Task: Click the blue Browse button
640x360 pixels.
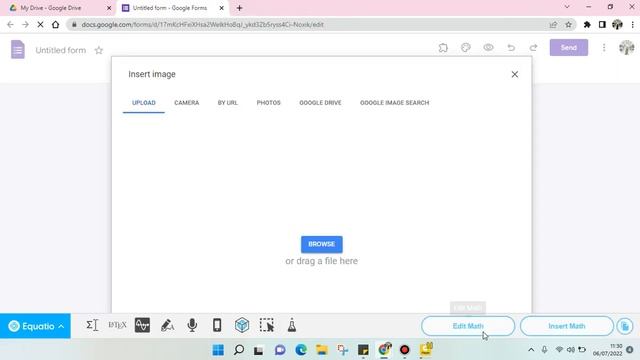Action: coord(322,244)
